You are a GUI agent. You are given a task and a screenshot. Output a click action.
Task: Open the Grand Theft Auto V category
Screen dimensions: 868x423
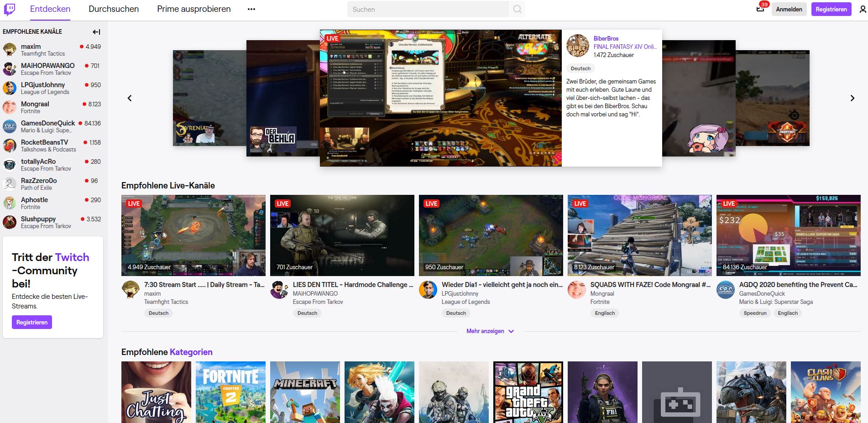pyautogui.click(x=528, y=392)
